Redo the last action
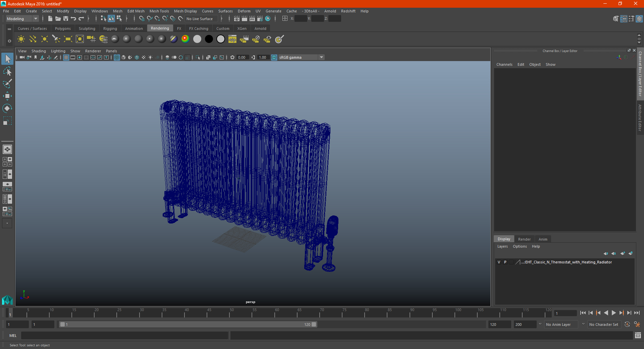This screenshot has height=349, width=644. (x=81, y=19)
